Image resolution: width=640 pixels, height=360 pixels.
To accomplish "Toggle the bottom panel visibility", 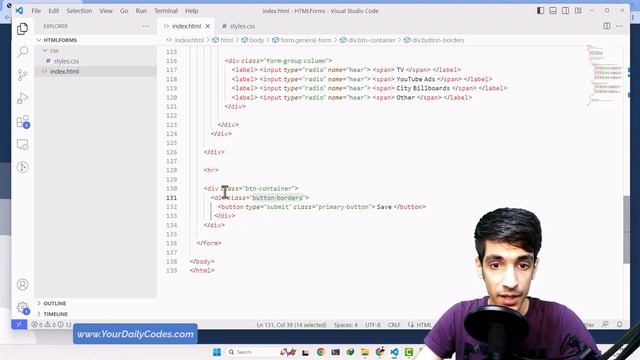I will coord(553,11).
